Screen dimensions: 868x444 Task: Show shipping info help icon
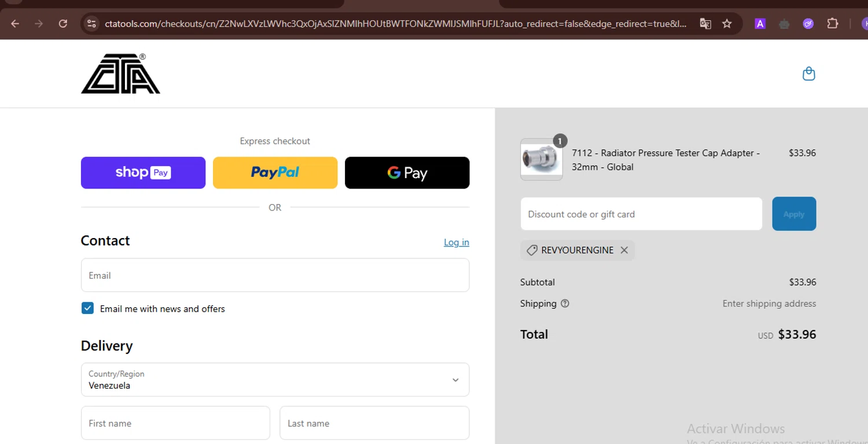tap(565, 304)
